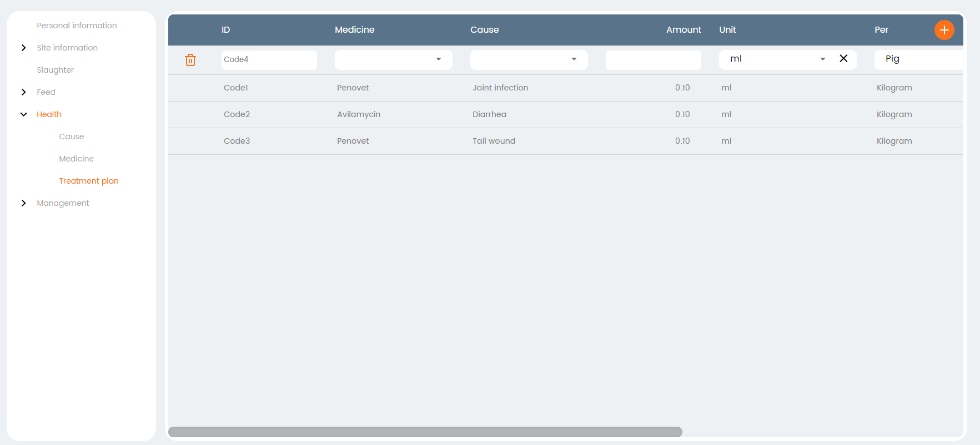Click the horizontal scrollbar thumb
This screenshot has height=445, width=980.
point(425,432)
